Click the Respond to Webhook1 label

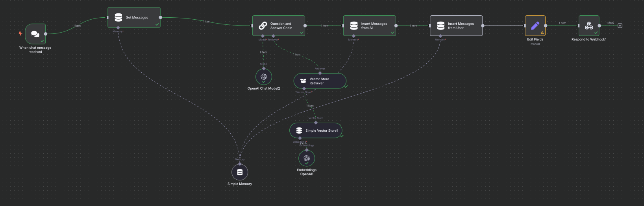tap(589, 39)
